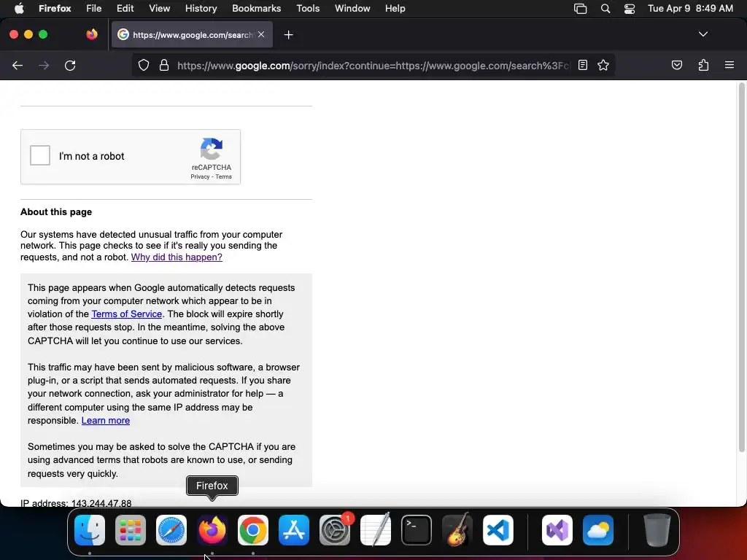Open Terminal from the dock
Viewport: 747px width, 560px height.
417,530
